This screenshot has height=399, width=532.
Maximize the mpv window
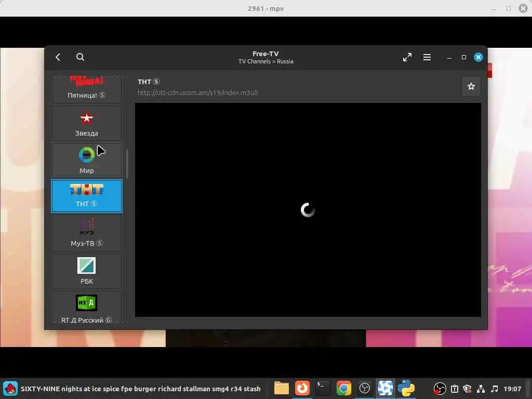coord(508,8)
